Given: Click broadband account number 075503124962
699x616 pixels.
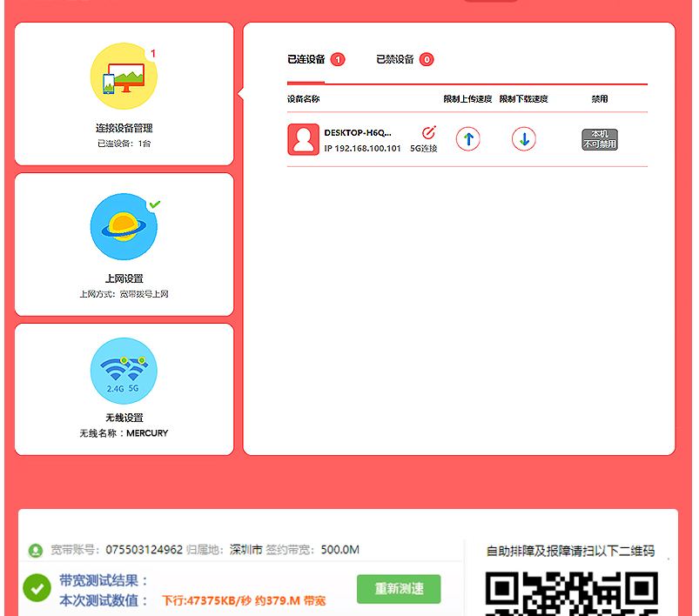Looking at the screenshot, I should (x=144, y=550).
